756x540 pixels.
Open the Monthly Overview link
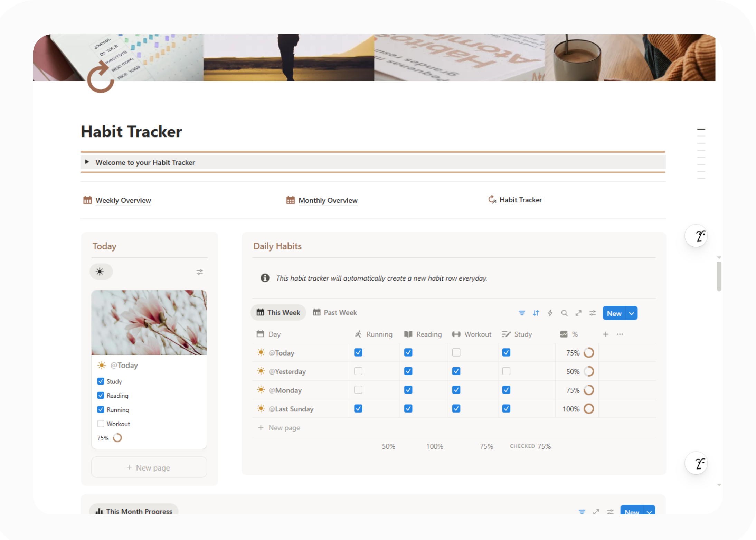pos(328,200)
